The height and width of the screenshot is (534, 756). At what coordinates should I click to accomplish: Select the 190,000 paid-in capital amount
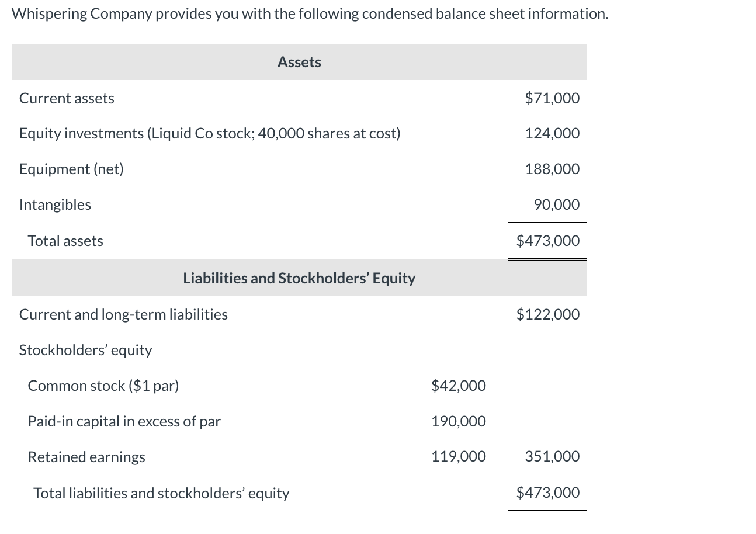[x=458, y=422]
